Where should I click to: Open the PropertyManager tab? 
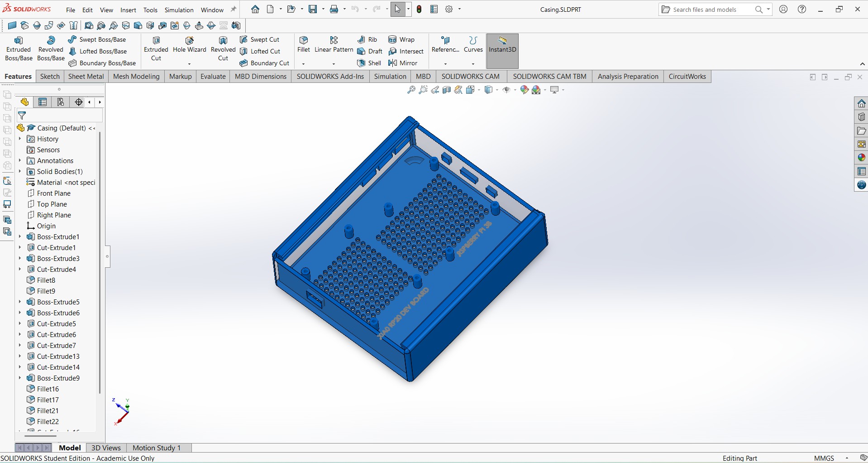[43, 102]
